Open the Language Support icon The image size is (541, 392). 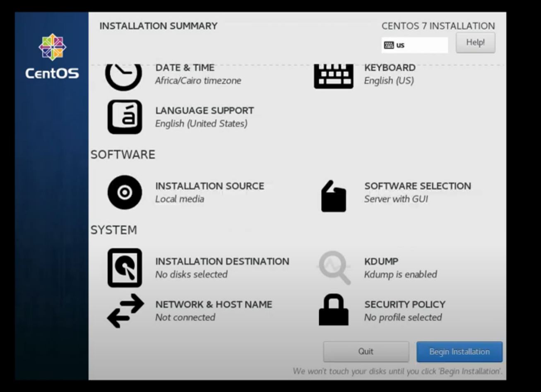click(x=125, y=117)
